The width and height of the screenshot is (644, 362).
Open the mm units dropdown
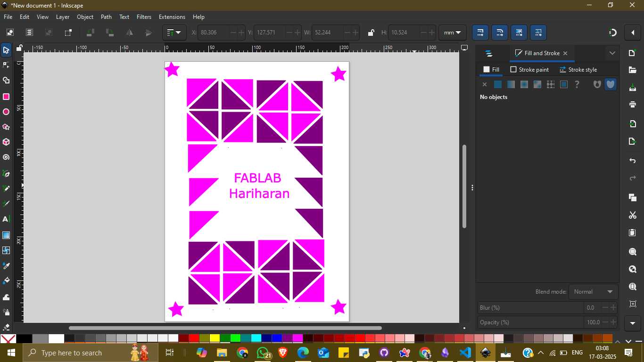(x=453, y=33)
